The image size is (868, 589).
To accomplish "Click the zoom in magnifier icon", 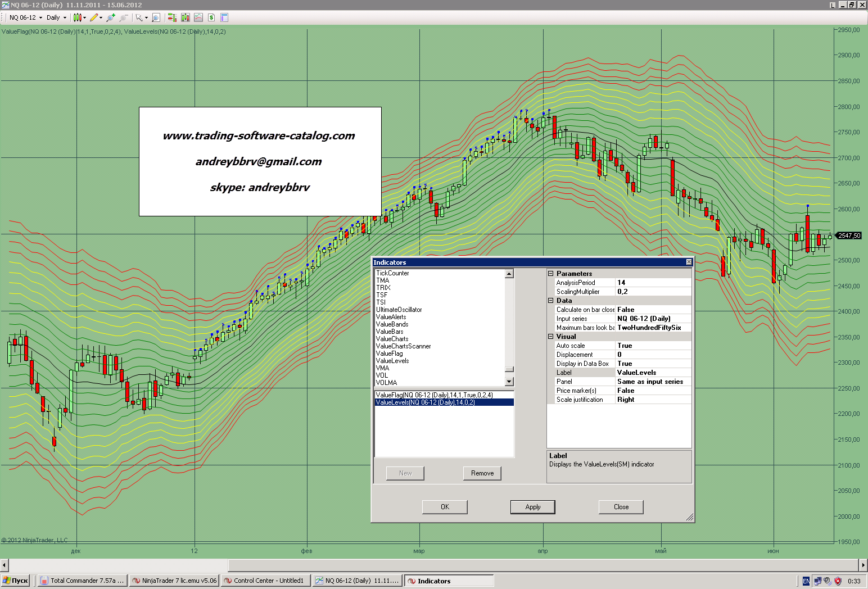I will coord(111,17).
